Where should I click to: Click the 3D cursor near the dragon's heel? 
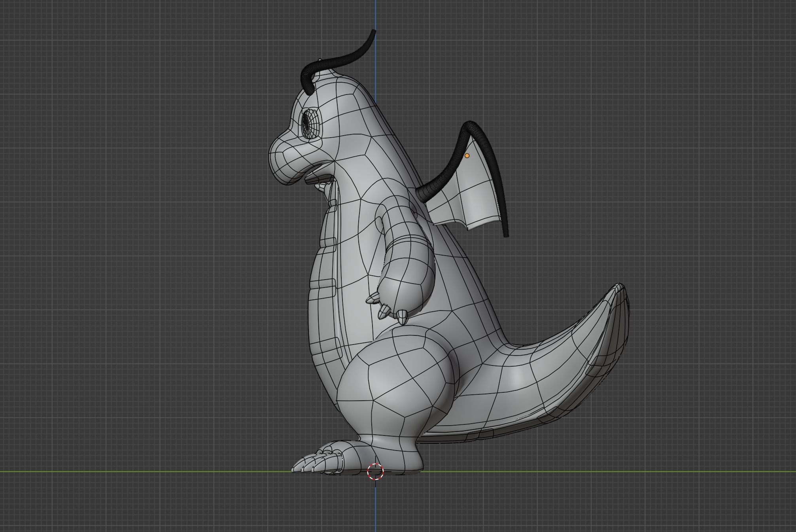[375, 471]
